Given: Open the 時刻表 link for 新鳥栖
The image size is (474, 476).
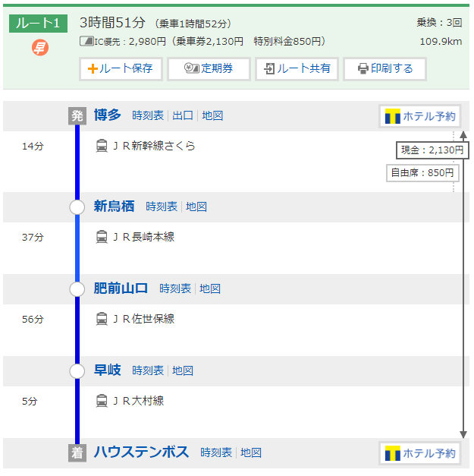Looking at the screenshot, I should pos(162,206).
